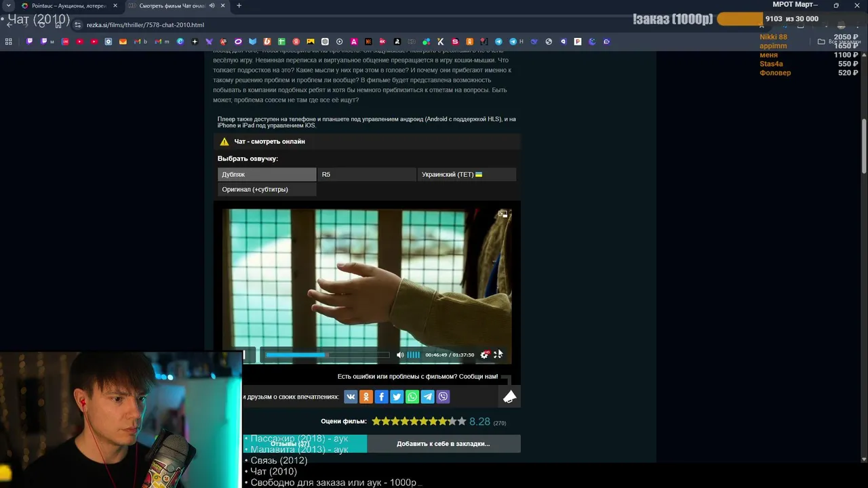
Task: Open the Telegram bookmark labeled H
Action: pos(516,41)
